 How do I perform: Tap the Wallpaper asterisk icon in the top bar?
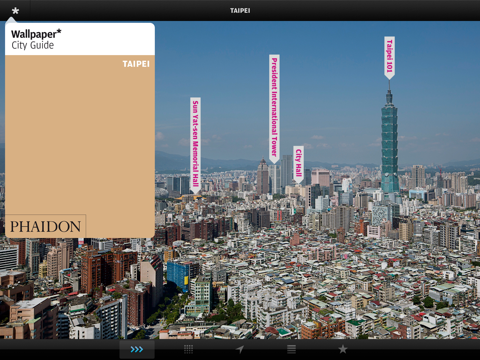coord(15,11)
